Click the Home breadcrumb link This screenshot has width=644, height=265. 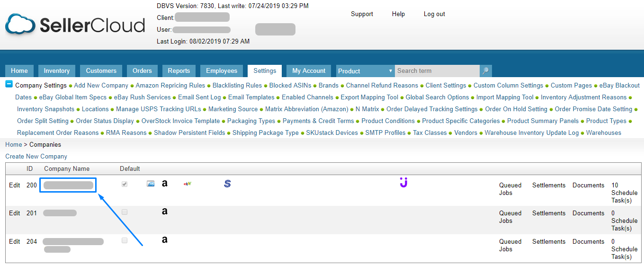click(x=14, y=145)
